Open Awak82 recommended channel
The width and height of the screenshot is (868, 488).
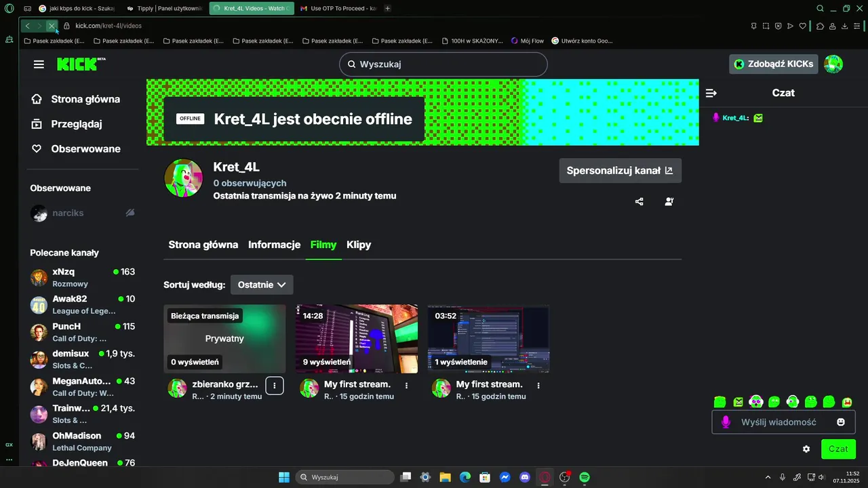tap(83, 305)
